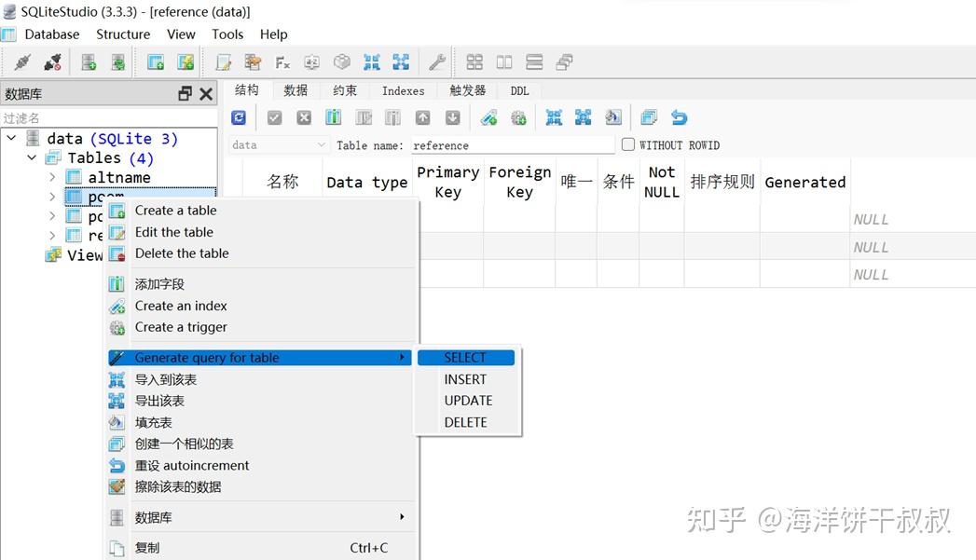Select the Fx function editor icon

(282, 61)
